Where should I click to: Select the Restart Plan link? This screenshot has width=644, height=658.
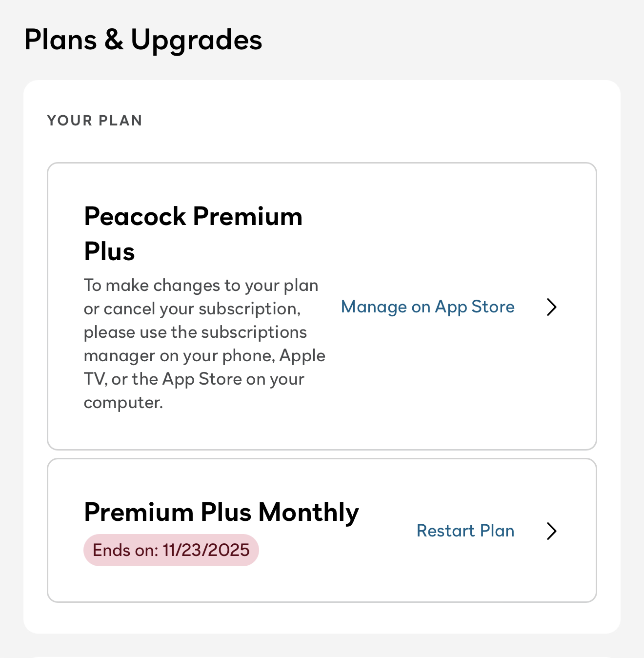click(x=465, y=531)
